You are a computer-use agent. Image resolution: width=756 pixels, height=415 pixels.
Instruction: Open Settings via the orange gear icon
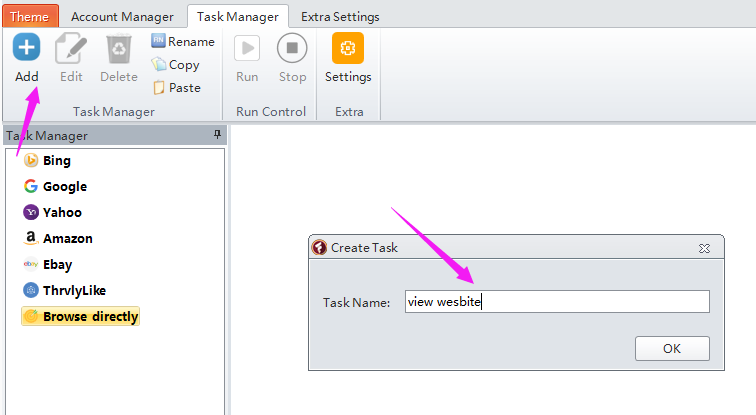tap(348, 48)
